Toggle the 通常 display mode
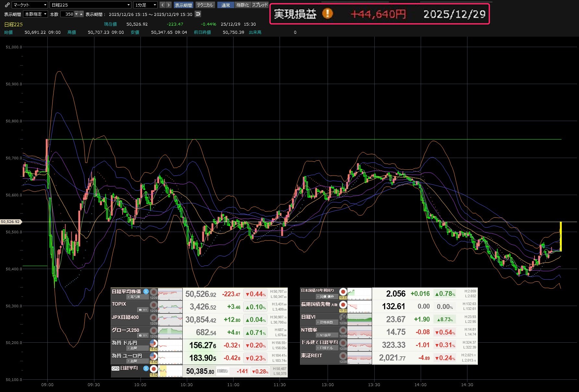 pos(225,5)
